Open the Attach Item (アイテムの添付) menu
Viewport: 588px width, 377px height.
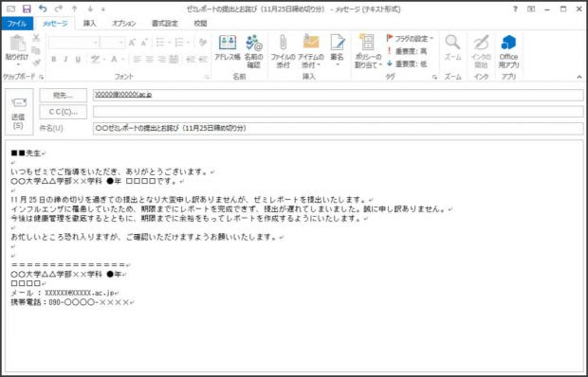click(311, 52)
